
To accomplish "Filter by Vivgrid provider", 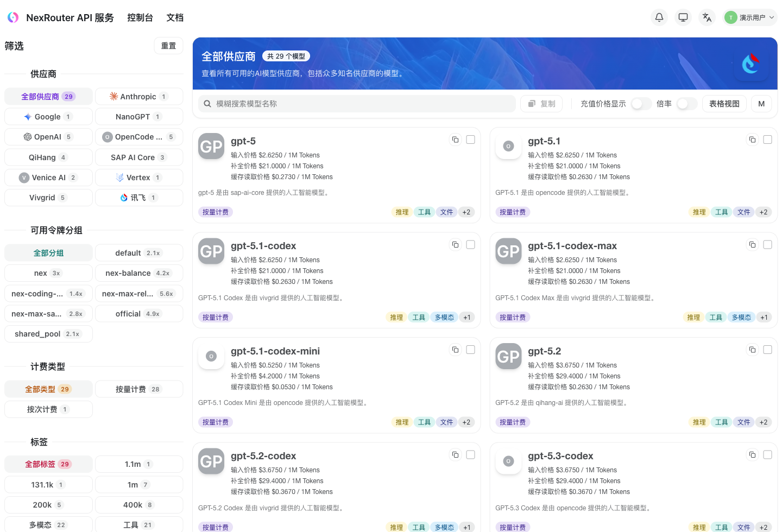I will [x=48, y=198].
